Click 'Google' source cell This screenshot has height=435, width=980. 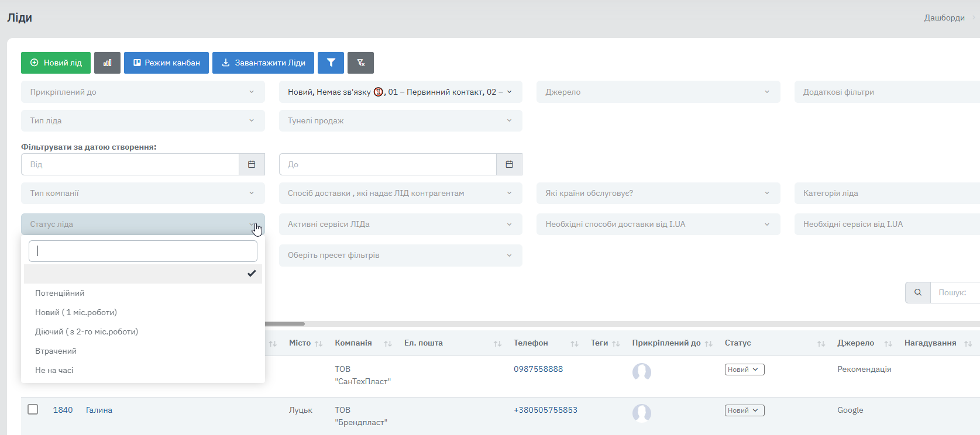[850, 410]
